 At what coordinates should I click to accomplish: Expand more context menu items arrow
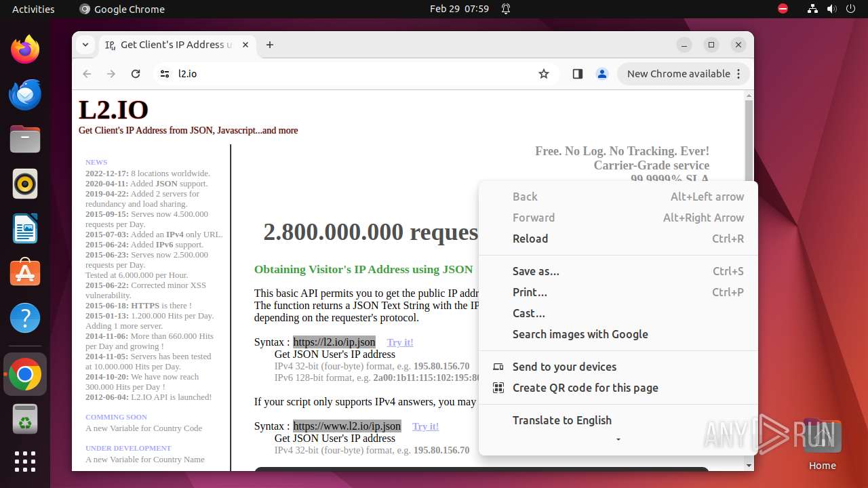click(618, 440)
